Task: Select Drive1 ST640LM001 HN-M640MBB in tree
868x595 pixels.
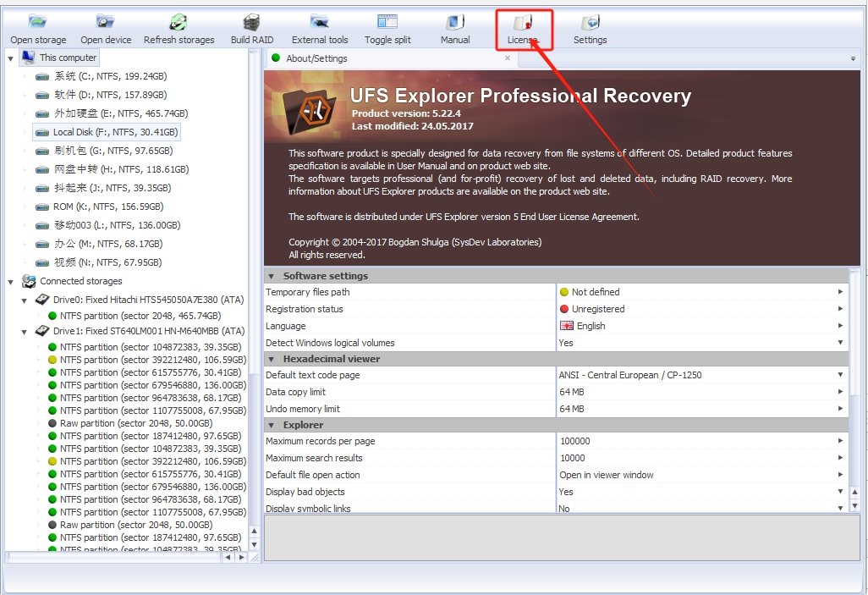Action: (x=140, y=331)
